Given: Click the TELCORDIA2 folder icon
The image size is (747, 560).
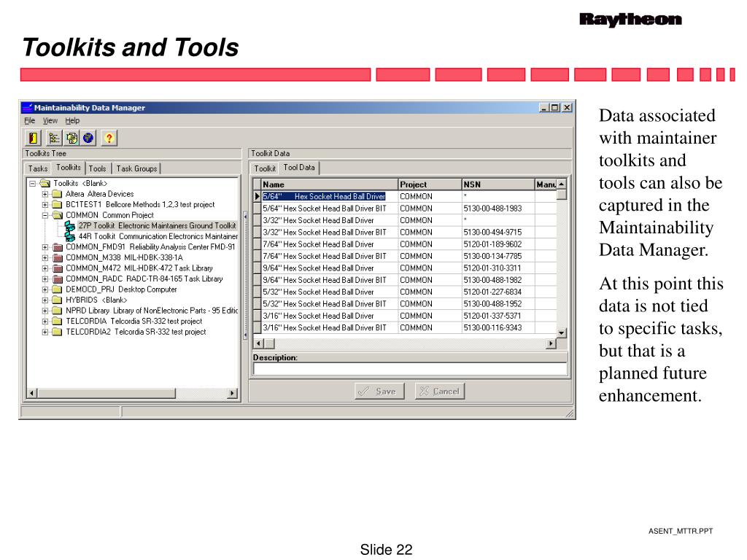Looking at the screenshot, I should (57, 332).
